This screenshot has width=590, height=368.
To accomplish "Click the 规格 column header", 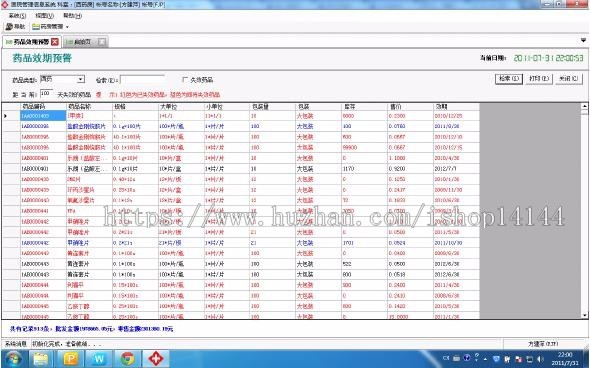I will pyautogui.click(x=135, y=107).
